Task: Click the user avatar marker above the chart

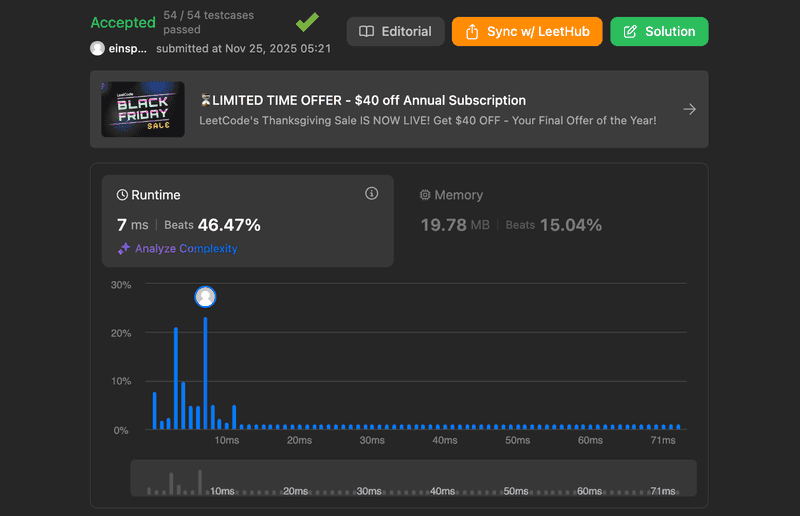Action: pos(205,297)
